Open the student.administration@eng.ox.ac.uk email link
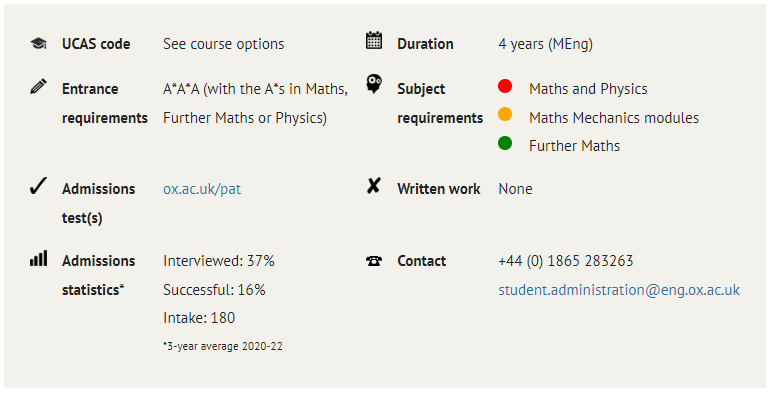 pos(619,290)
